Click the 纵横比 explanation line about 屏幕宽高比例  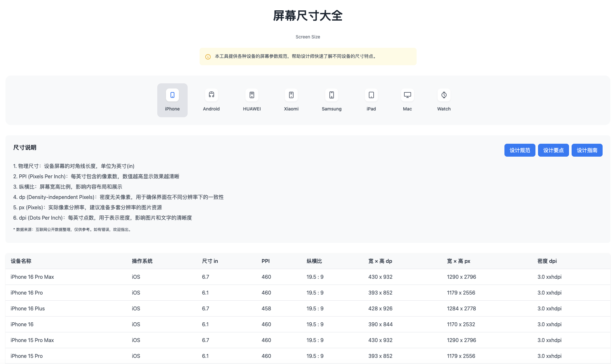pyautogui.click(x=68, y=187)
